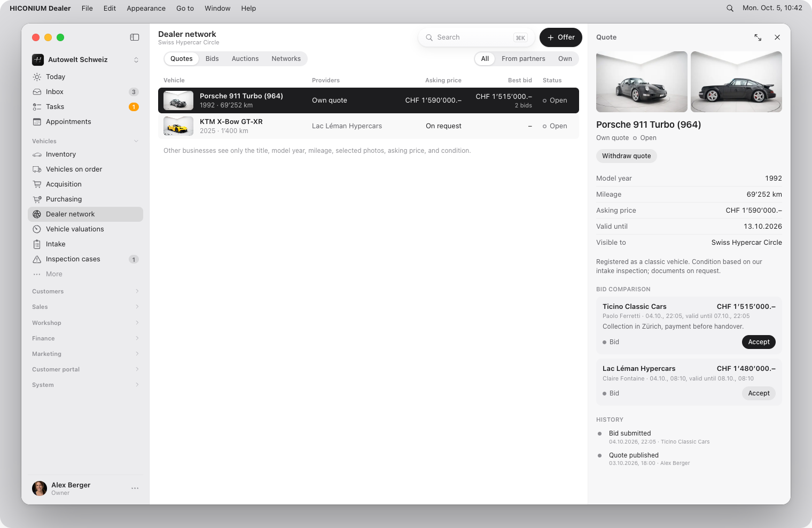Go to Acquisition
This screenshot has height=528, width=812.
pyautogui.click(x=85, y=184)
